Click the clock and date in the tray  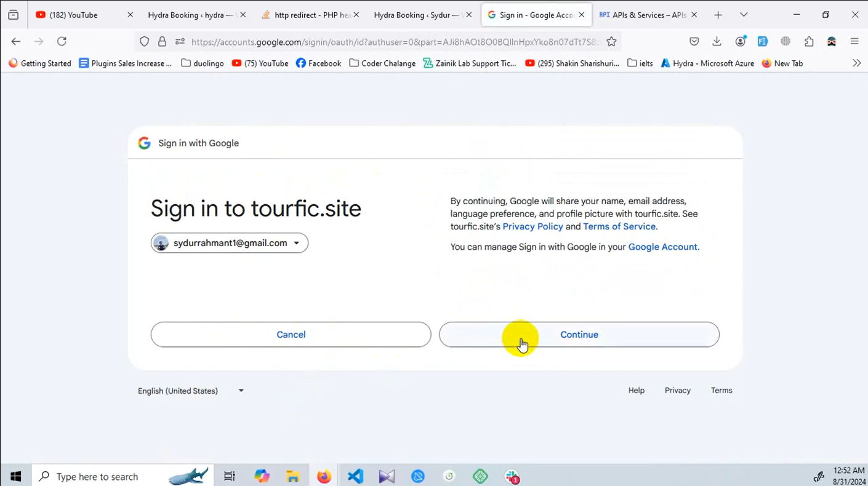(x=850, y=476)
